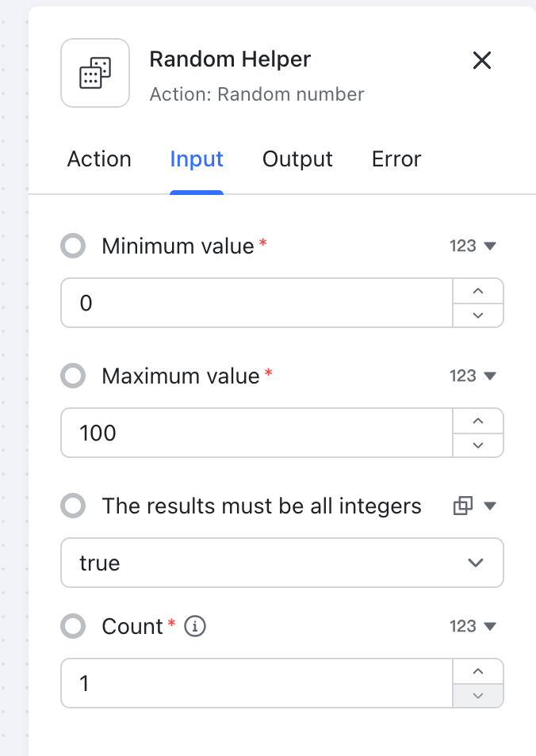Increase the Minimum value with up arrow

(477, 291)
